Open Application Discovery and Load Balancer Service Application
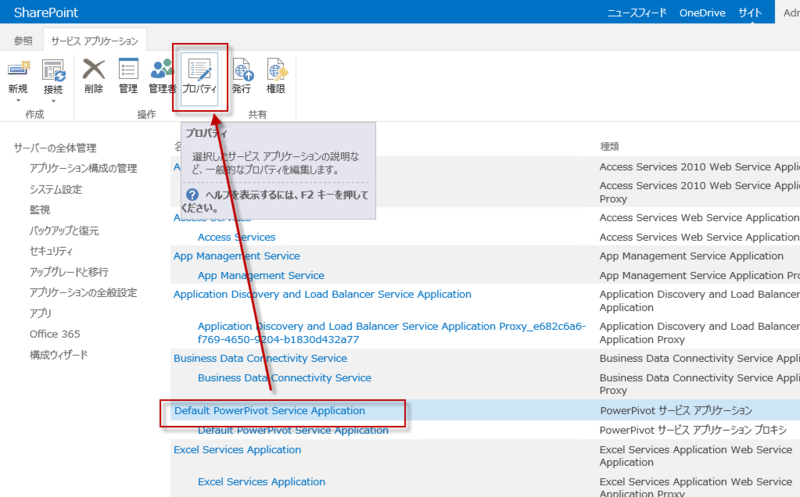This screenshot has height=497, width=800. tap(322, 294)
